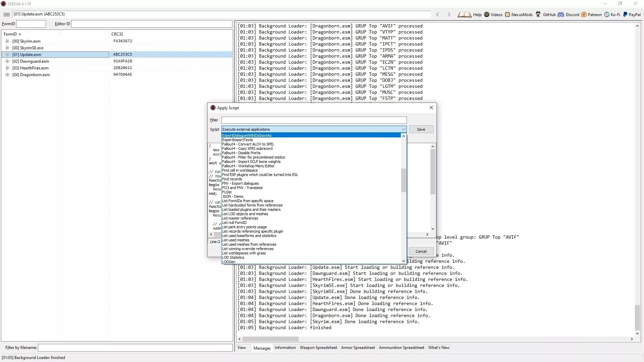The width and height of the screenshot is (644, 362).
Task: Open PayPal link
Action: coord(632,14)
